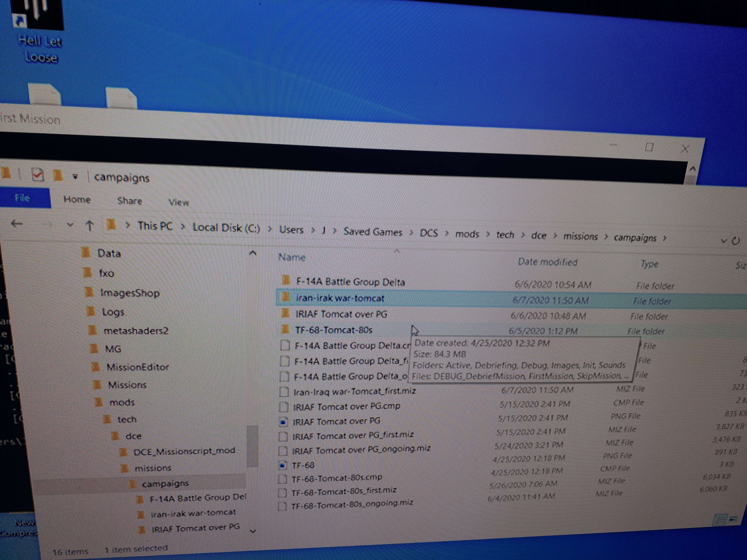Select 'TF-68' PNG image icon
747x560 pixels.
click(x=282, y=465)
